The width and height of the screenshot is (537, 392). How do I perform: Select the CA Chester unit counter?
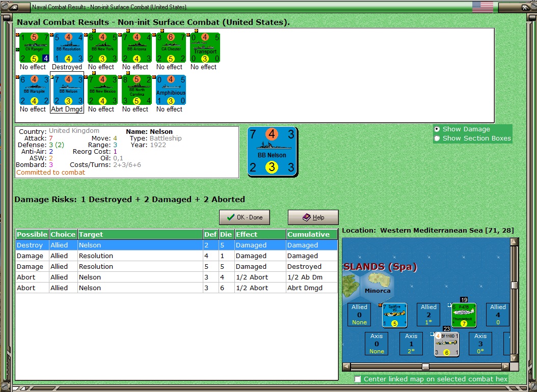pos(171,47)
